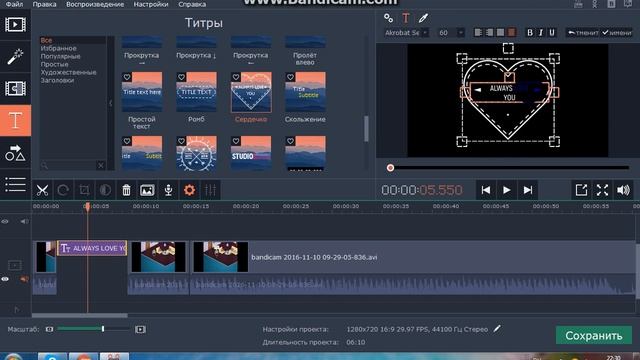The image size is (640, 360).
Task: Click the Отменить changes button
Action: click(582, 33)
